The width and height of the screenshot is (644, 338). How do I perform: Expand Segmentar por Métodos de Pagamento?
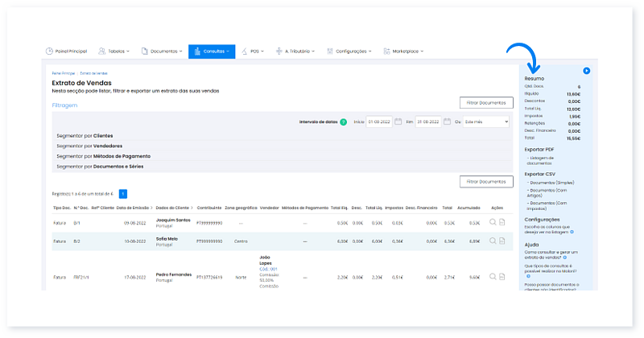tap(103, 156)
